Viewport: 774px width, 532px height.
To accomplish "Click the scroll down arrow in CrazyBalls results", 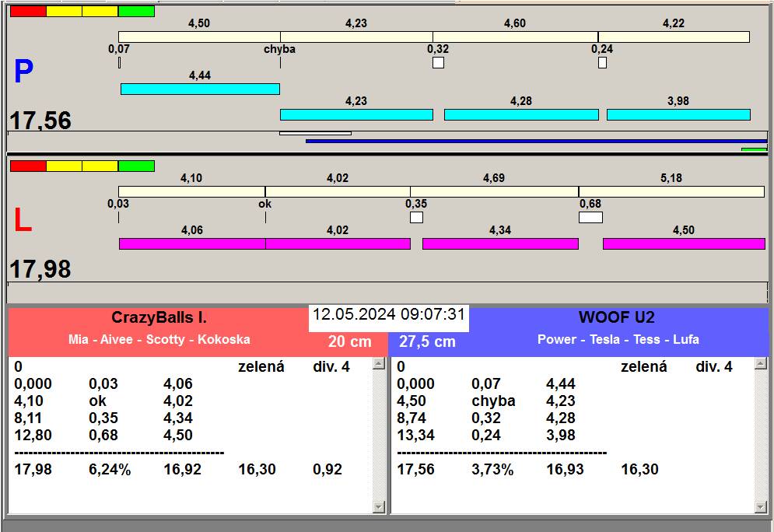I will [x=379, y=507].
